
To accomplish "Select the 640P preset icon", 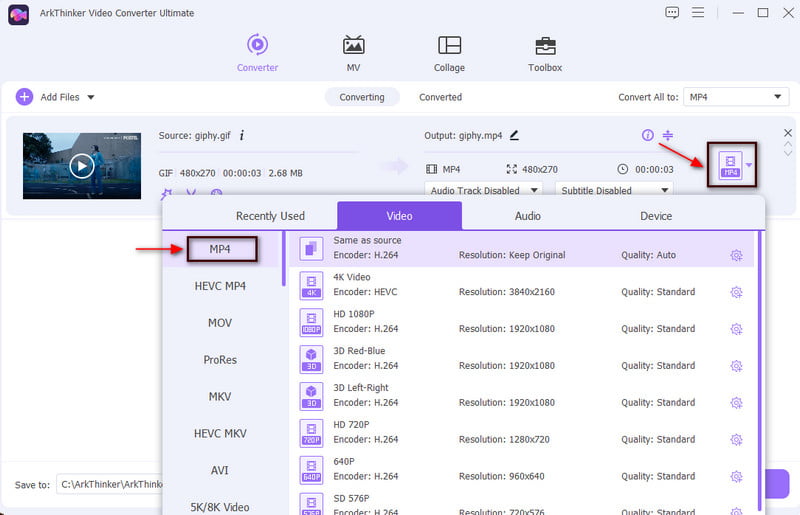I will tap(311, 470).
